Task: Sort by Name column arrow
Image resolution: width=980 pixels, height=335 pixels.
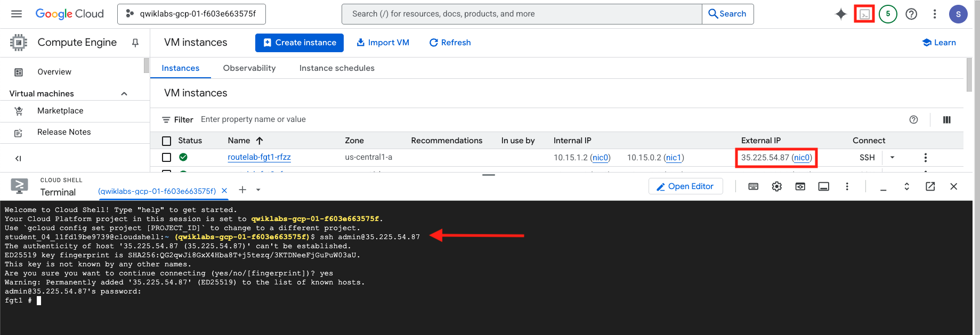Action: 260,141
